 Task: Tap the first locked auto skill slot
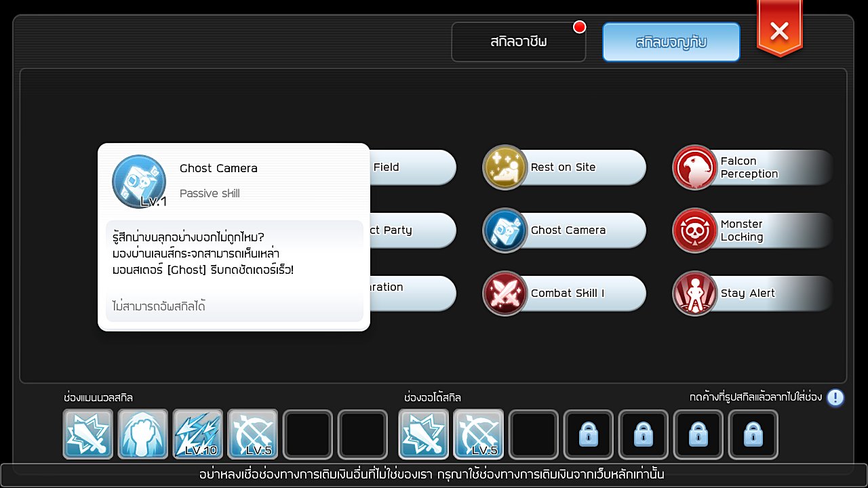[x=589, y=434]
